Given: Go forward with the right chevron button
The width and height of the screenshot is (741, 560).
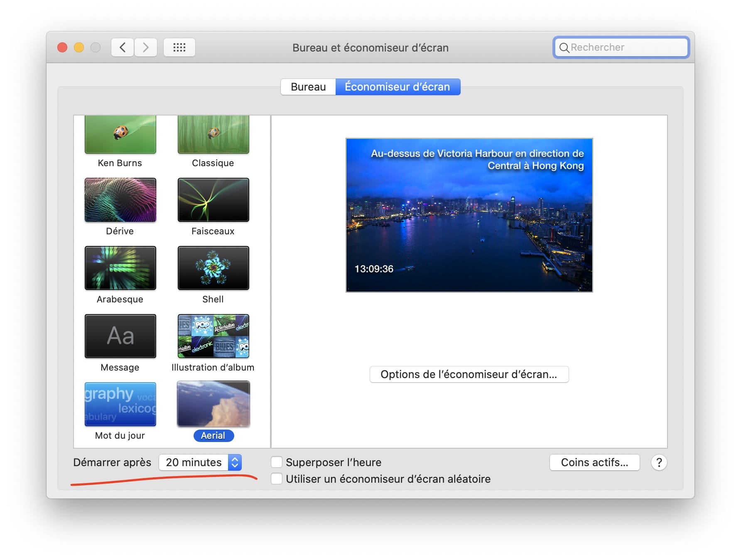Looking at the screenshot, I should (x=146, y=47).
